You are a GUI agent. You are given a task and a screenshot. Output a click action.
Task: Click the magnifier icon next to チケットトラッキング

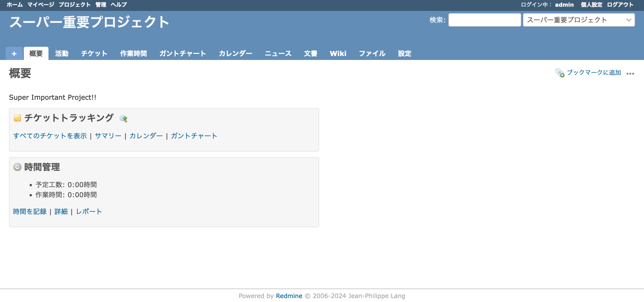point(124,119)
